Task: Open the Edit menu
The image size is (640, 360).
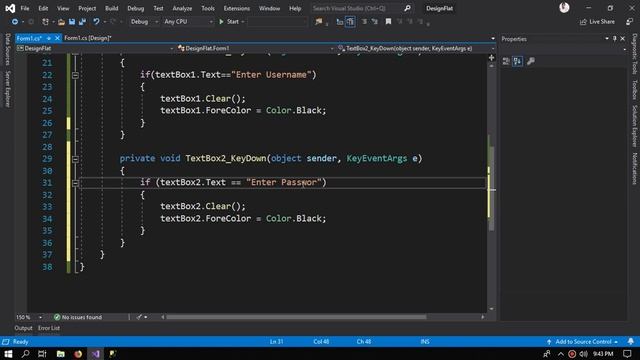Action: pos(43,8)
